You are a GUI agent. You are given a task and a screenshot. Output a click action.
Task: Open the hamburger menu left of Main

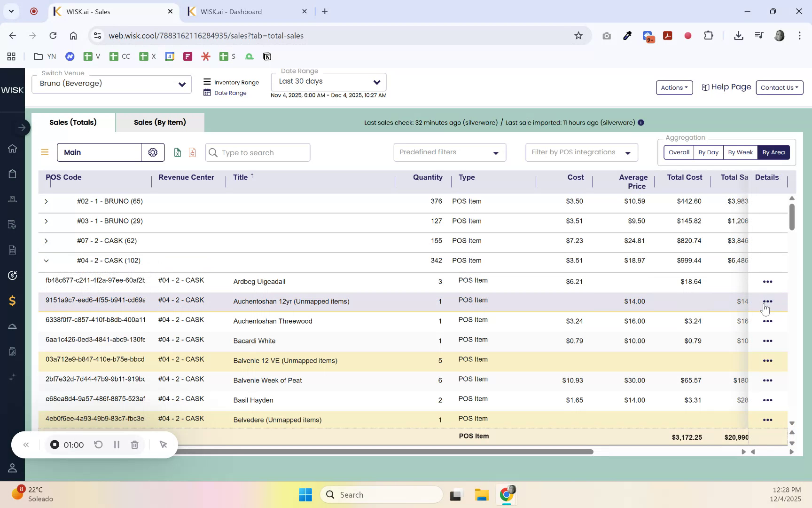[x=45, y=152]
